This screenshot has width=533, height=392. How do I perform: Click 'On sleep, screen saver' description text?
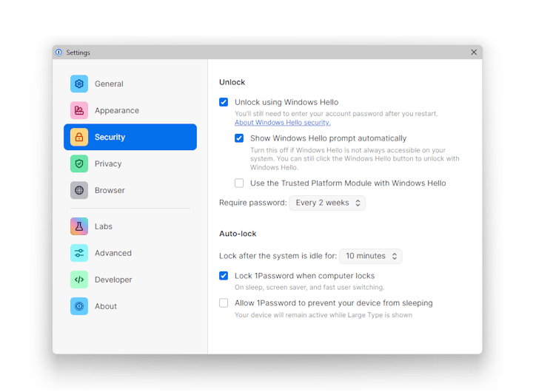click(309, 288)
